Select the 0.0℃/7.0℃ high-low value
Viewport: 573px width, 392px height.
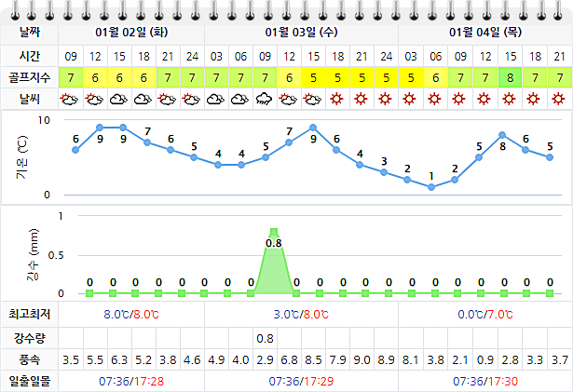(485, 314)
